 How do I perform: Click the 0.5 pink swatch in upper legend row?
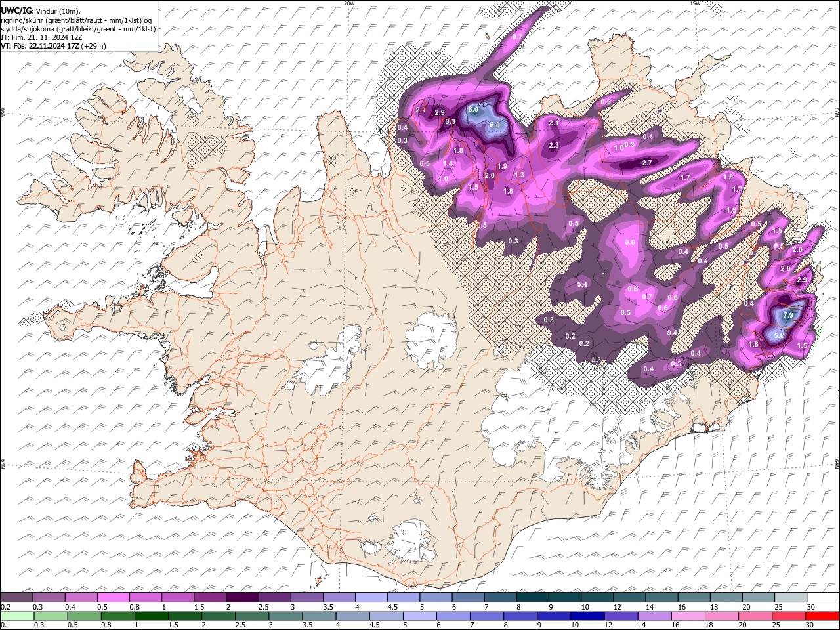point(113,597)
